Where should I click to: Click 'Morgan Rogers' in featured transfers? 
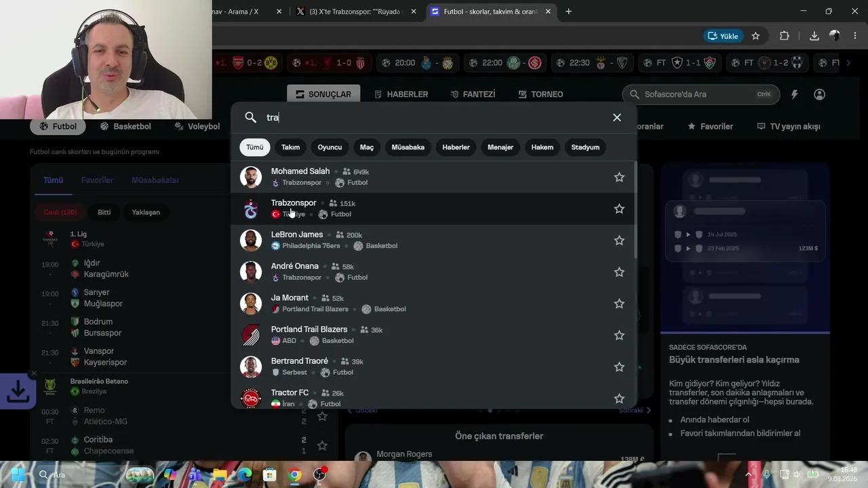pos(404,454)
